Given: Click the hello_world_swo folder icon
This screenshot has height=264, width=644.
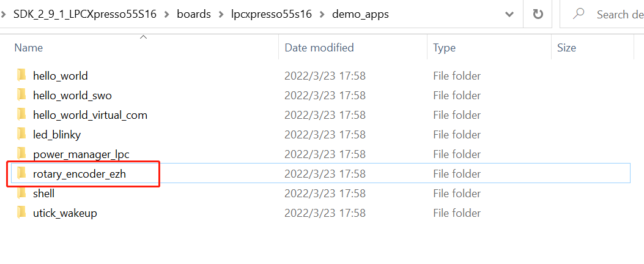Looking at the screenshot, I should pyautogui.click(x=21, y=96).
